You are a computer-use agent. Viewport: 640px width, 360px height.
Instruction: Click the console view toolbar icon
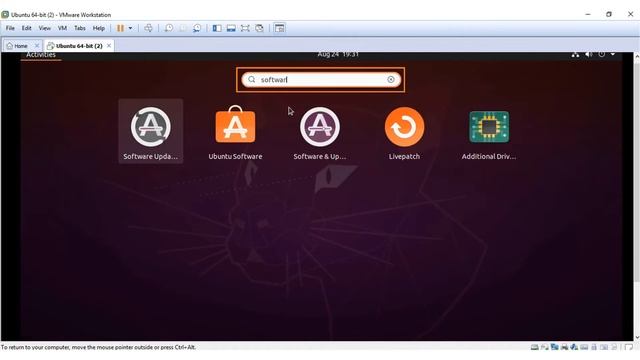click(279, 28)
